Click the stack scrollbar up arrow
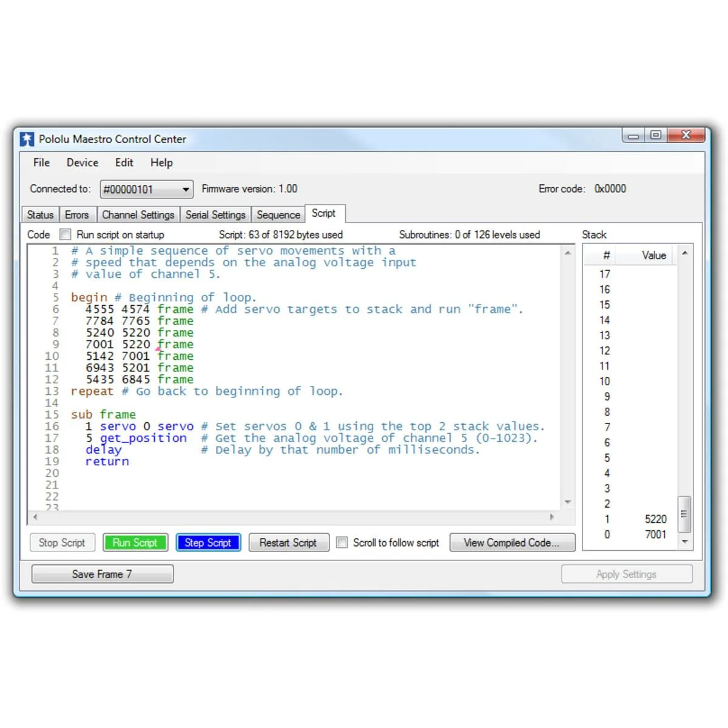 coord(684,253)
